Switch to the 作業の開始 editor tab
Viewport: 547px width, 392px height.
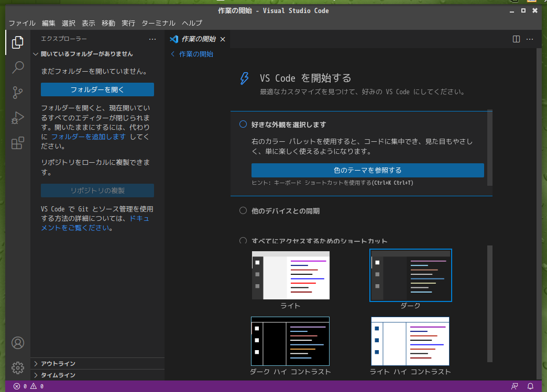pos(198,39)
